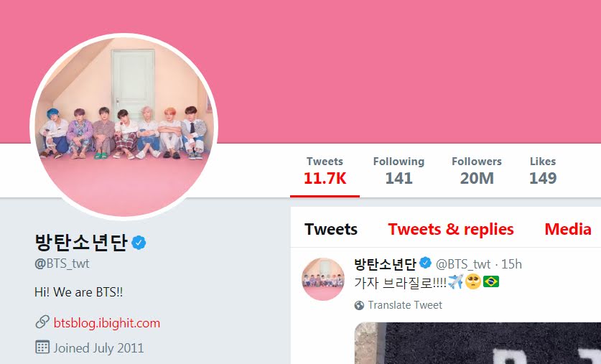The image size is (601, 364).
Task: Click the calendar icon beside Joined July 2011
Action: click(42, 347)
